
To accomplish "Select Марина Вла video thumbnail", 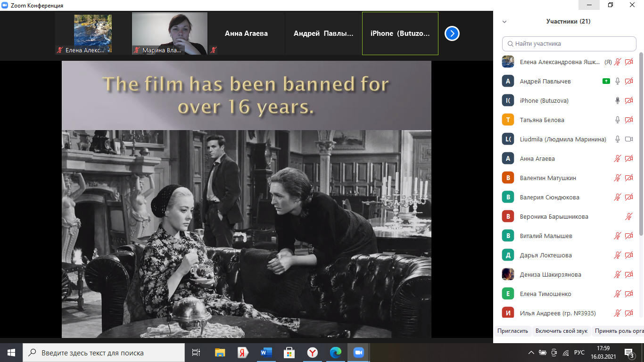I will pyautogui.click(x=170, y=33).
